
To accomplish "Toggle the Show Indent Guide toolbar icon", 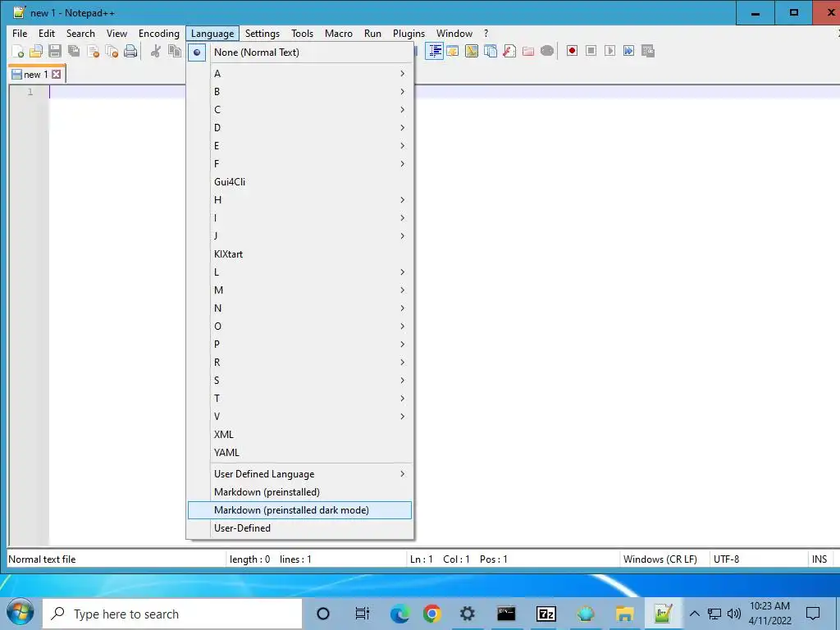I will click(434, 51).
